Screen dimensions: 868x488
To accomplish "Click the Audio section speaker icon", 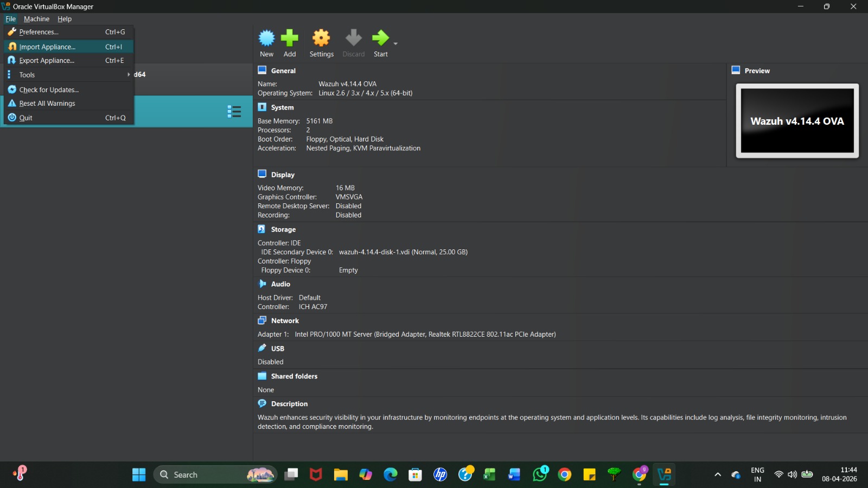I will (x=262, y=284).
